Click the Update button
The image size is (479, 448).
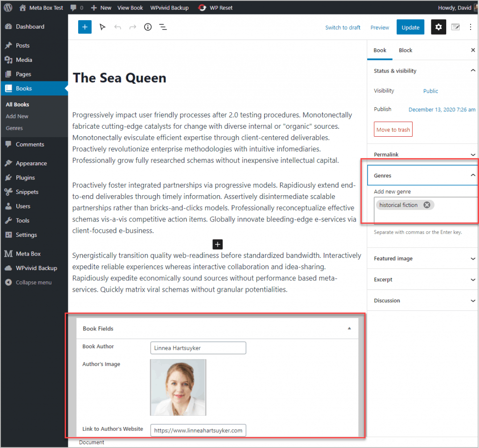410,27
